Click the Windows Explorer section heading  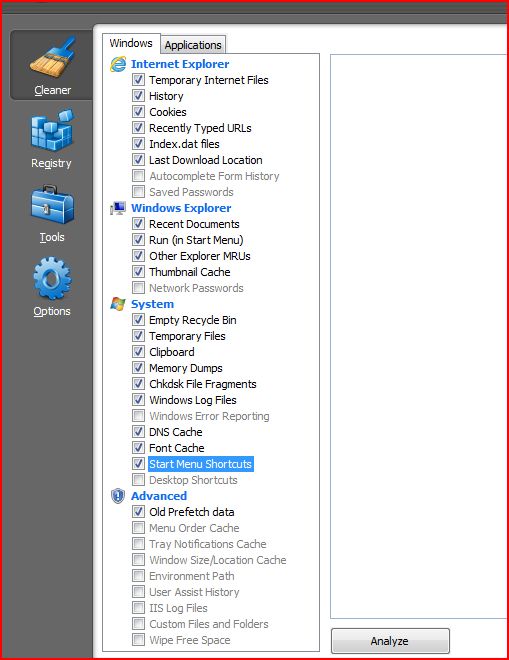click(181, 208)
